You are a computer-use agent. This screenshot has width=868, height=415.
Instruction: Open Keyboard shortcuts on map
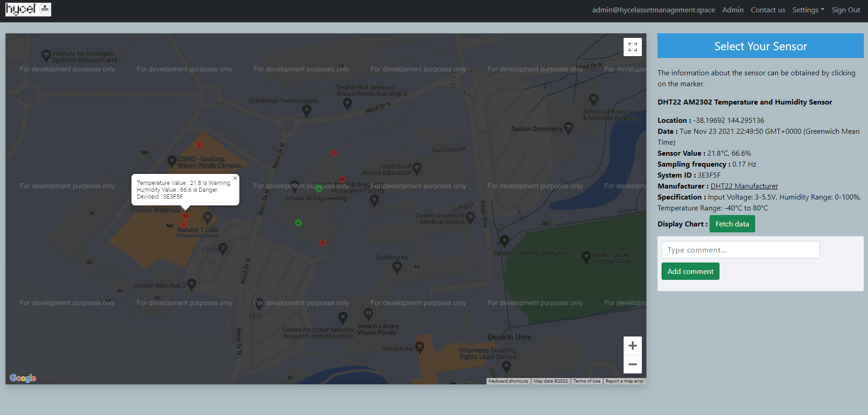pos(508,381)
